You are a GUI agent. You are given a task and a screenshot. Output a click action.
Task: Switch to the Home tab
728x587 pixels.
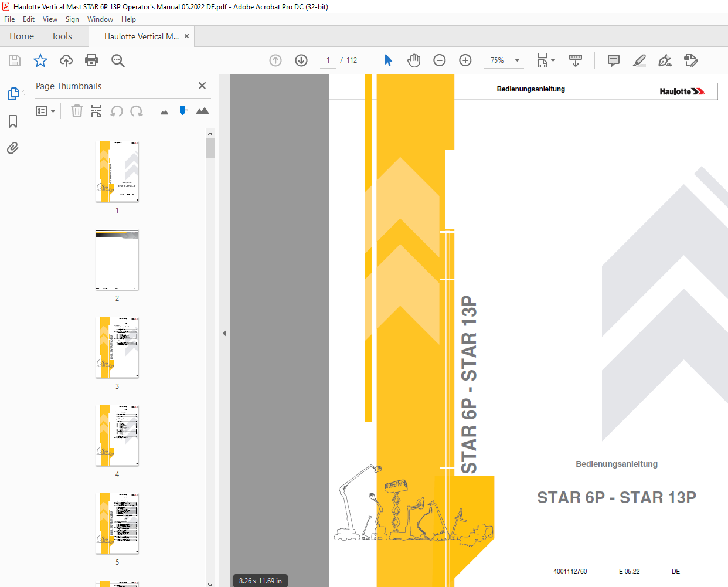pyautogui.click(x=22, y=36)
